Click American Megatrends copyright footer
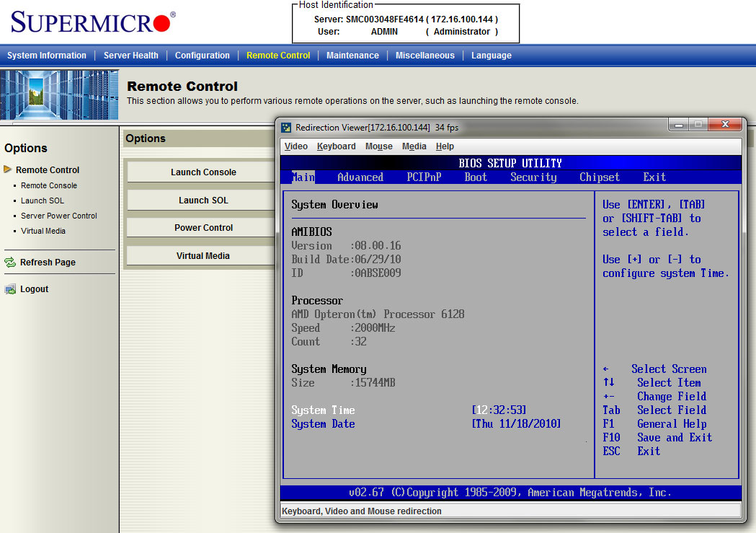The image size is (756, 533). point(510,493)
